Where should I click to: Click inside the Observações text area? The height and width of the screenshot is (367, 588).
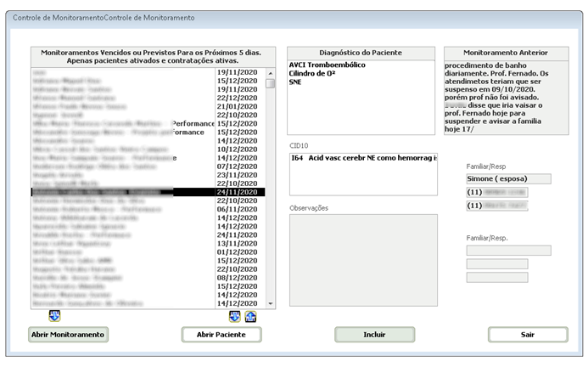[363, 259]
